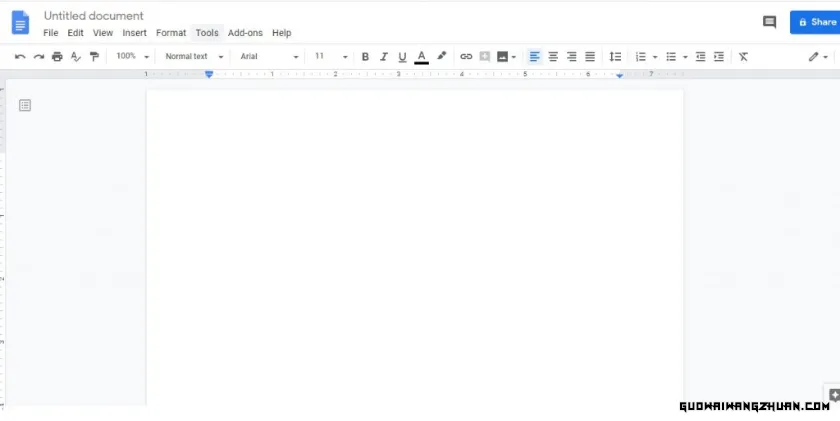Open the Normal text styles dropdown
The height and width of the screenshot is (421, 840).
[x=194, y=56]
